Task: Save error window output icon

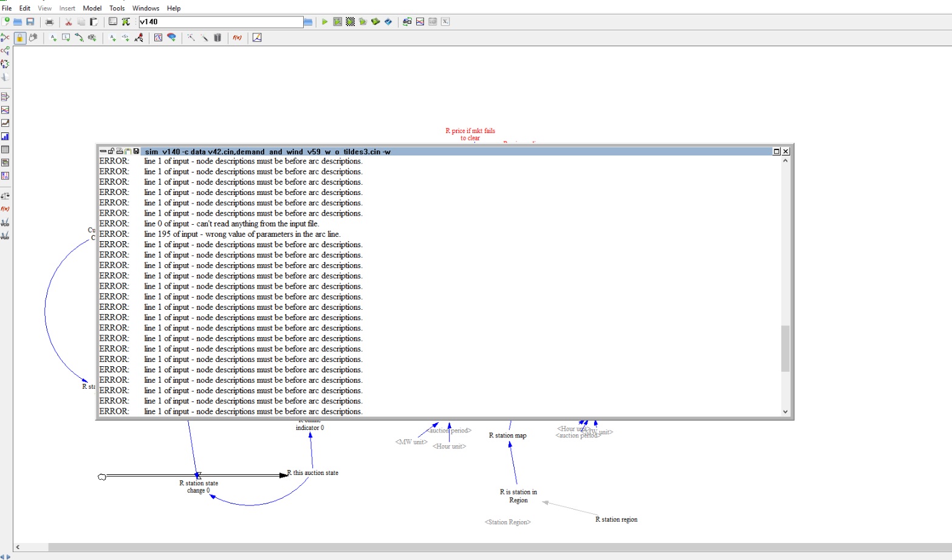Action: click(x=137, y=151)
